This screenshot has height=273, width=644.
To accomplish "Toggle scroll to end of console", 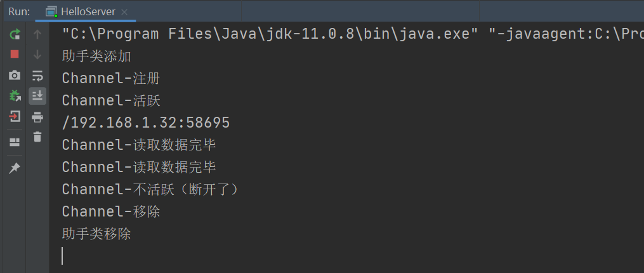I will (x=37, y=96).
